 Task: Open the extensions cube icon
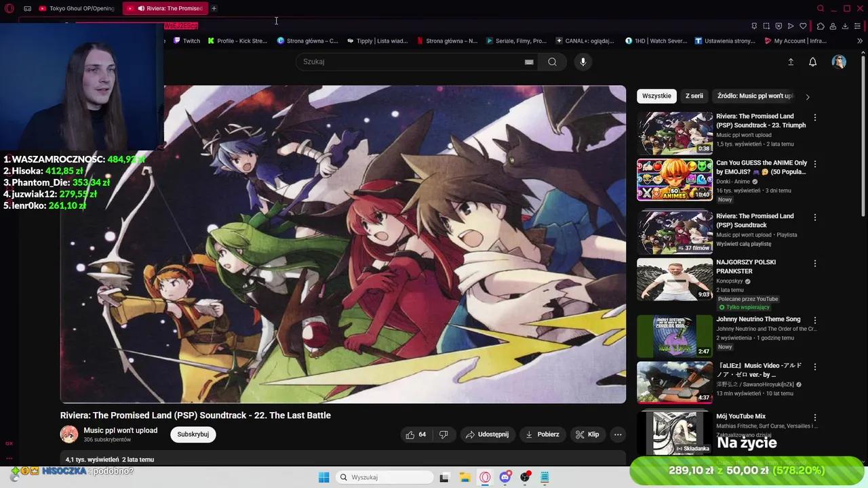[x=821, y=26]
